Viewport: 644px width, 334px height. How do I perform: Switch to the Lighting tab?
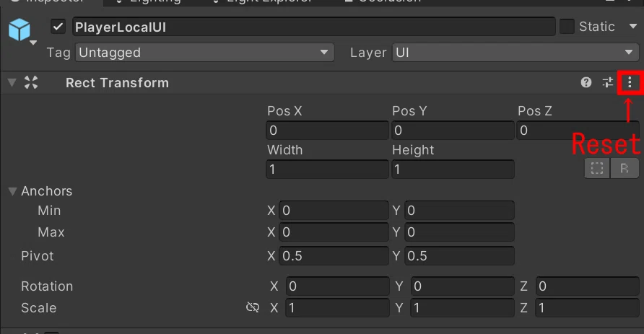point(149,1)
